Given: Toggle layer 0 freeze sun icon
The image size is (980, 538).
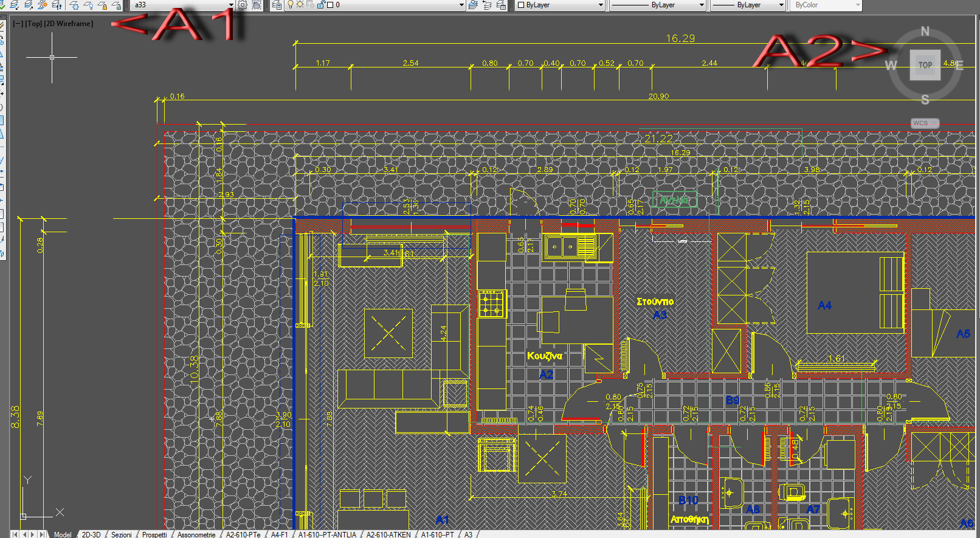Looking at the screenshot, I should pyautogui.click(x=300, y=5).
